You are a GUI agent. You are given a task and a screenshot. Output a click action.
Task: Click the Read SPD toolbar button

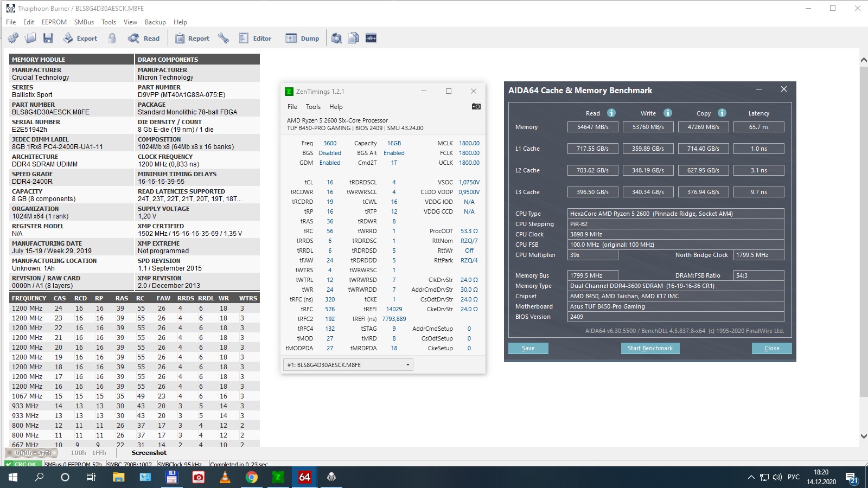pyautogui.click(x=144, y=38)
